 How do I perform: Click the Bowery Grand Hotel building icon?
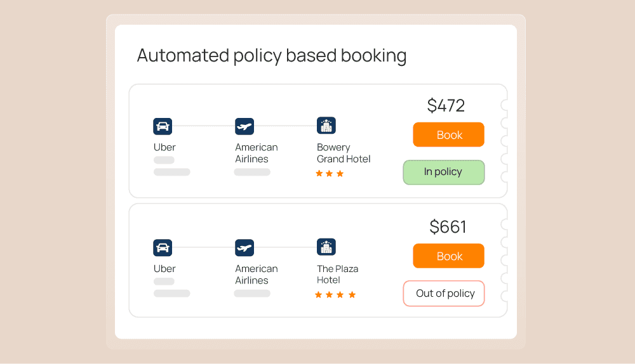tap(326, 126)
